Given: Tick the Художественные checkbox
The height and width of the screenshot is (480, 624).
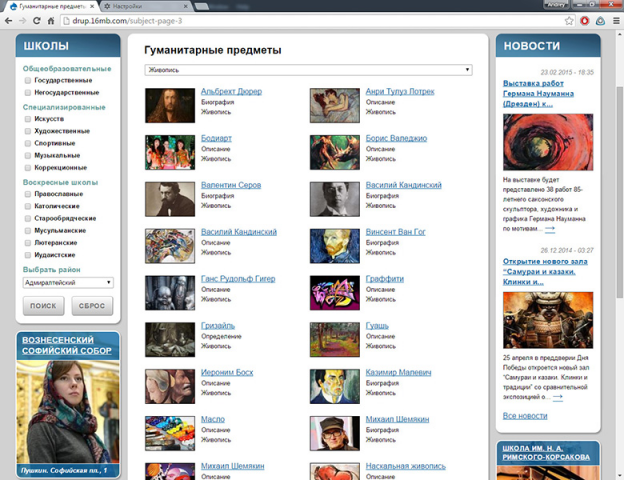Looking at the screenshot, I should point(27,131).
